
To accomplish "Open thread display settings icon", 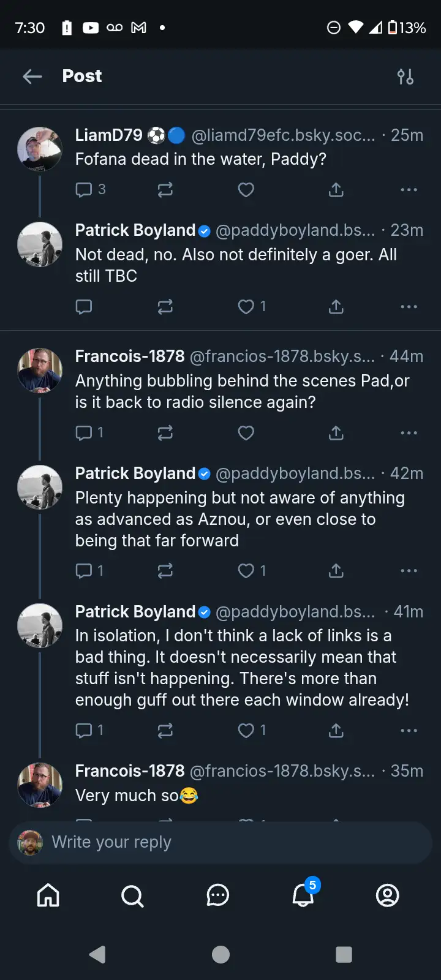I will pos(405,77).
